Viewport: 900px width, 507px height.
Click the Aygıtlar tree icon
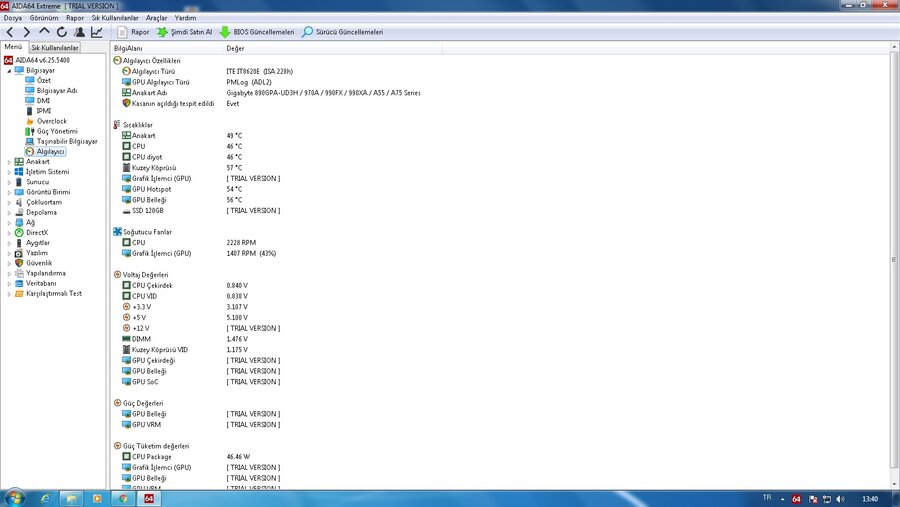click(x=19, y=243)
